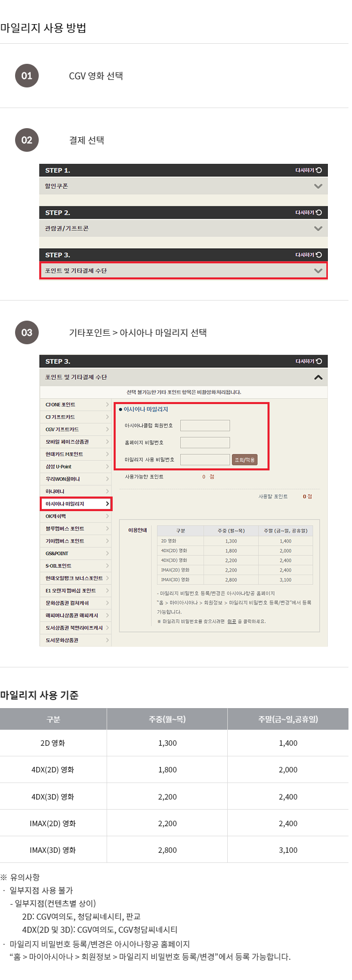This screenshot has width=352, height=980.
Task: Open the OK캐쉬백 payment option
Action: [x=76, y=516]
